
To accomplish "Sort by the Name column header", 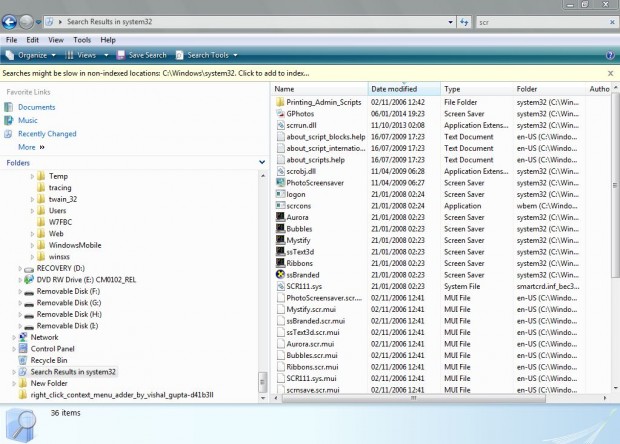I will [319, 89].
